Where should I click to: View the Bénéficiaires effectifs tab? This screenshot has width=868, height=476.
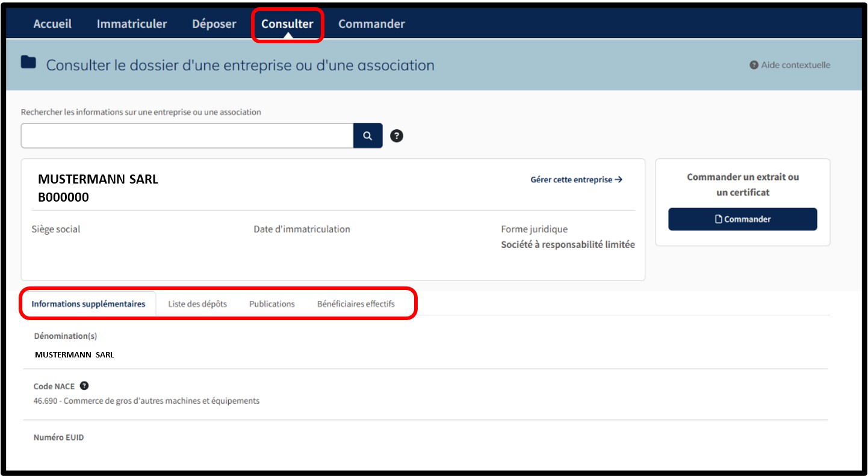pos(356,304)
